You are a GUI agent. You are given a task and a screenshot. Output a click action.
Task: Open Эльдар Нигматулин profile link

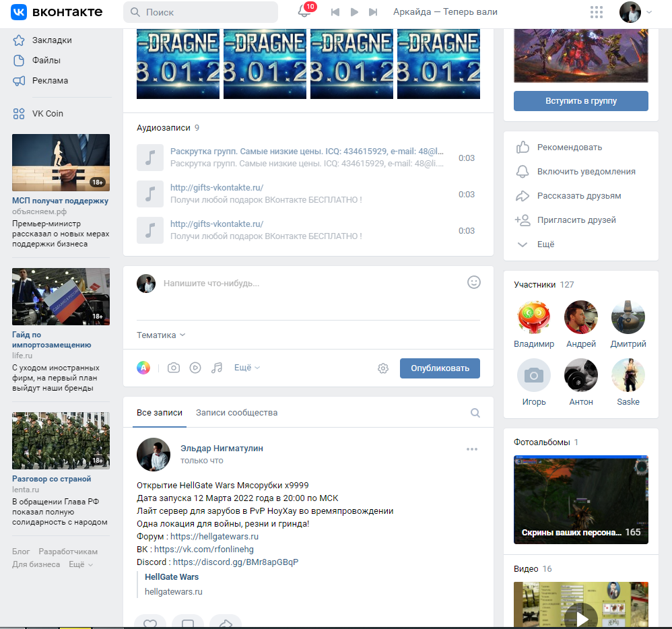(222, 448)
